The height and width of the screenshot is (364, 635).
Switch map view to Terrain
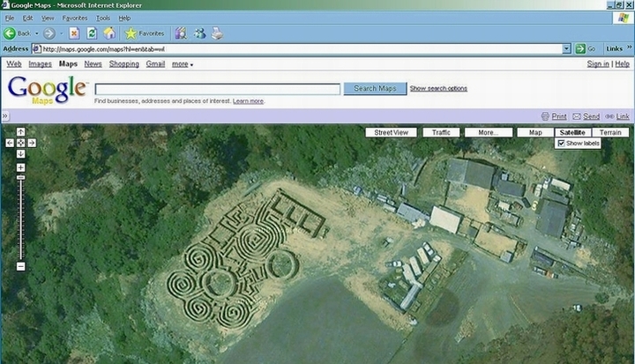click(610, 132)
